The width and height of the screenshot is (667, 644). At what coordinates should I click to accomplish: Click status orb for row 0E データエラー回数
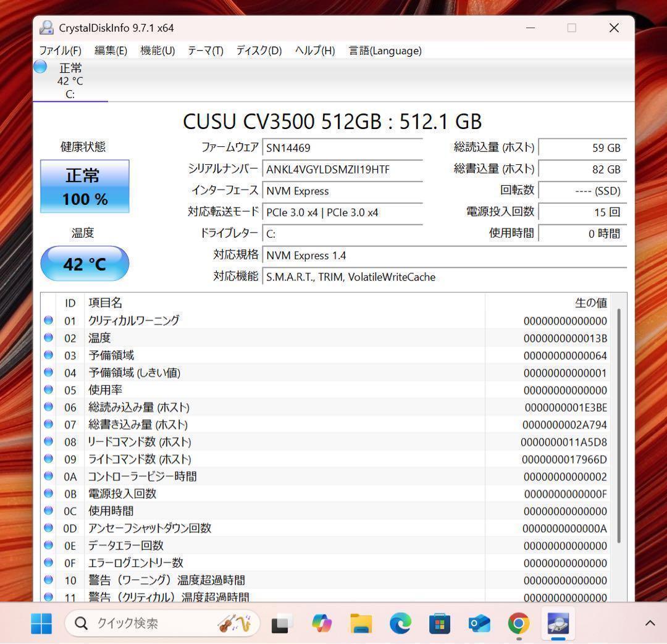pos(49,545)
